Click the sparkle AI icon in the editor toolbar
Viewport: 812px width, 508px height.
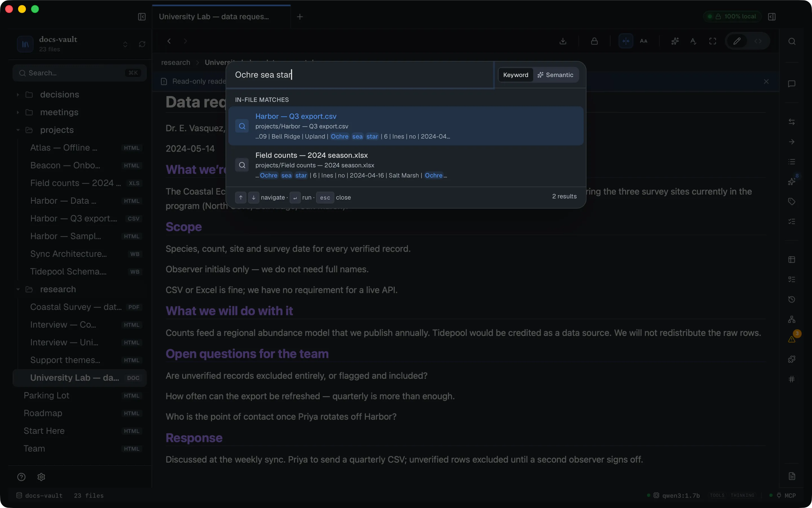tap(675, 41)
